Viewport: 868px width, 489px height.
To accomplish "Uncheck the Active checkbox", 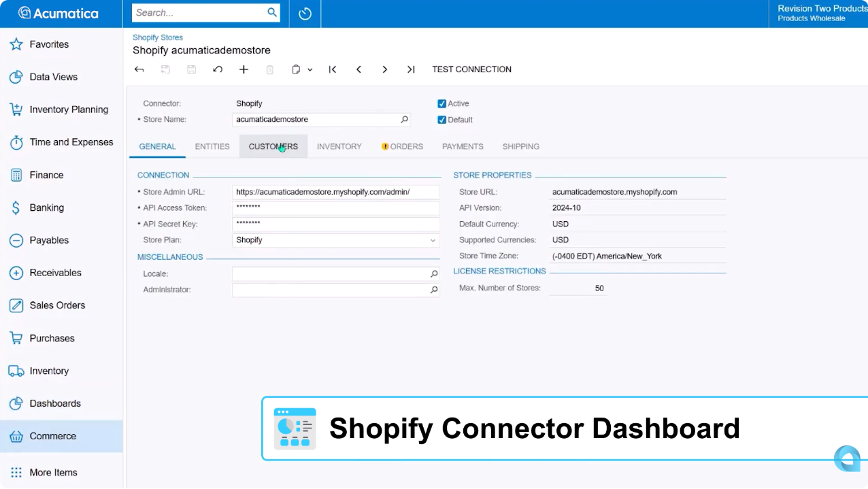I will (441, 103).
